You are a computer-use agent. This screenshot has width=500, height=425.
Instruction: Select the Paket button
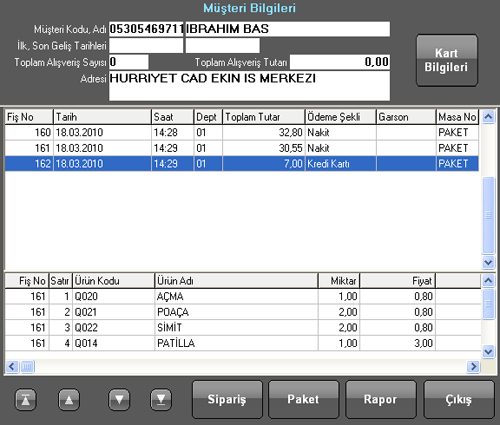pos(303,399)
